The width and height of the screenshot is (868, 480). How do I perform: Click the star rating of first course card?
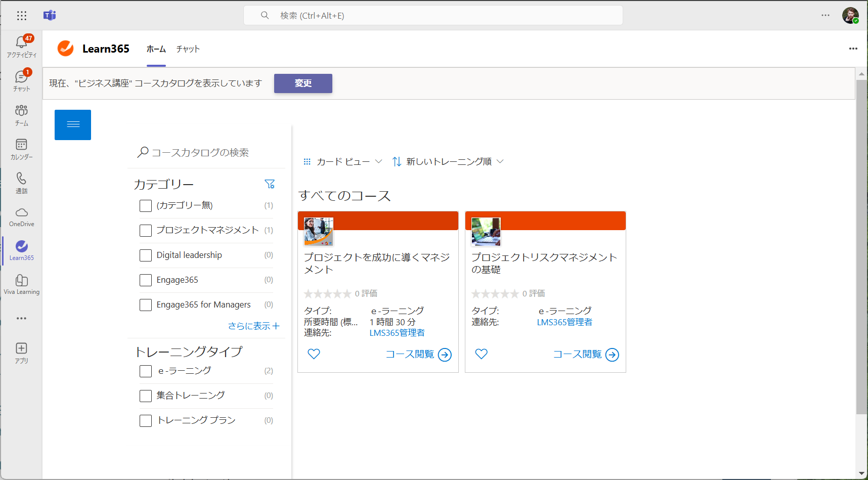click(327, 294)
